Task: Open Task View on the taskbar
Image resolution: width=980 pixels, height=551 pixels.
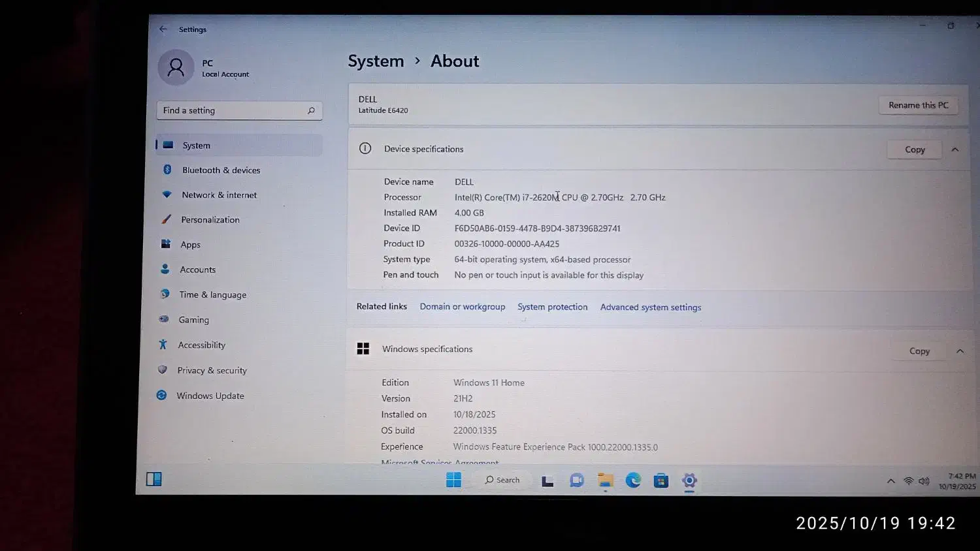Action: pyautogui.click(x=547, y=481)
